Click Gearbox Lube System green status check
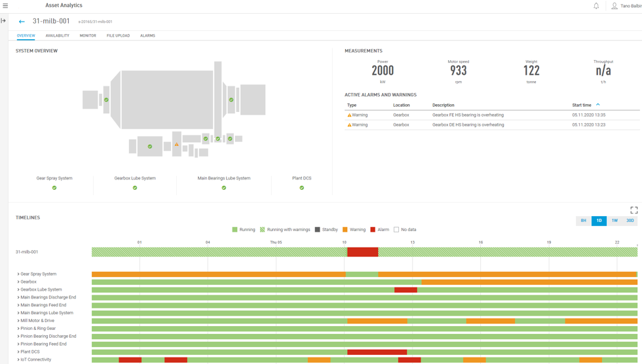The height and width of the screenshot is (364, 642). pyautogui.click(x=135, y=188)
